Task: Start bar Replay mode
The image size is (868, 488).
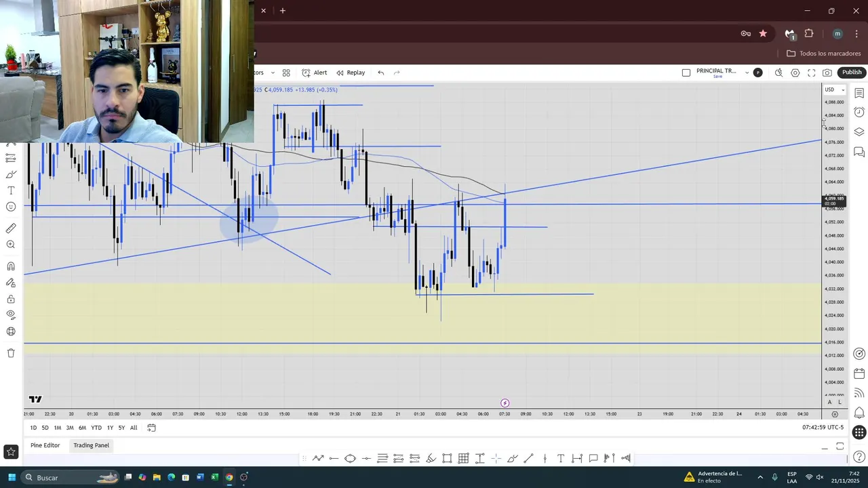Action: coord(351,73)
